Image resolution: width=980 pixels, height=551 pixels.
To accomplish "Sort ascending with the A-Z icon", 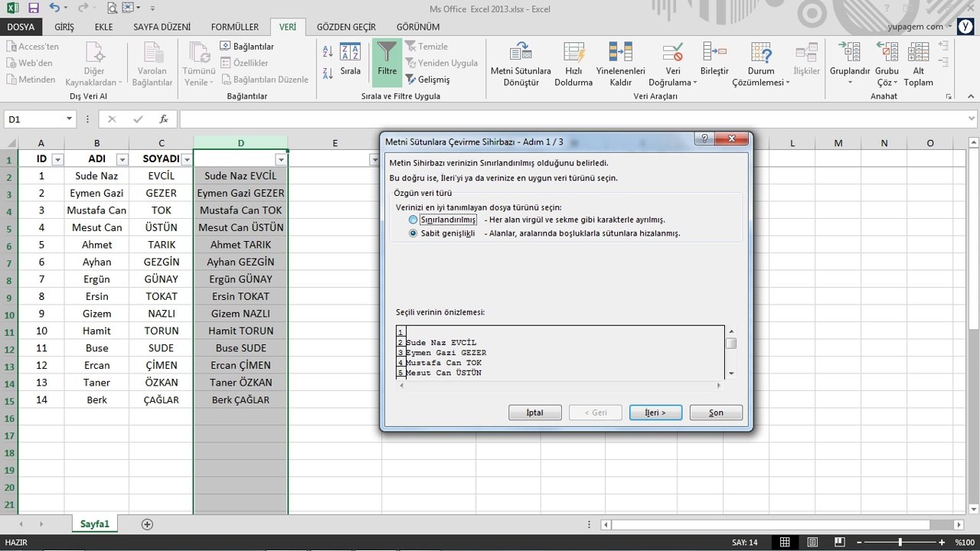I will coord(328,52).
